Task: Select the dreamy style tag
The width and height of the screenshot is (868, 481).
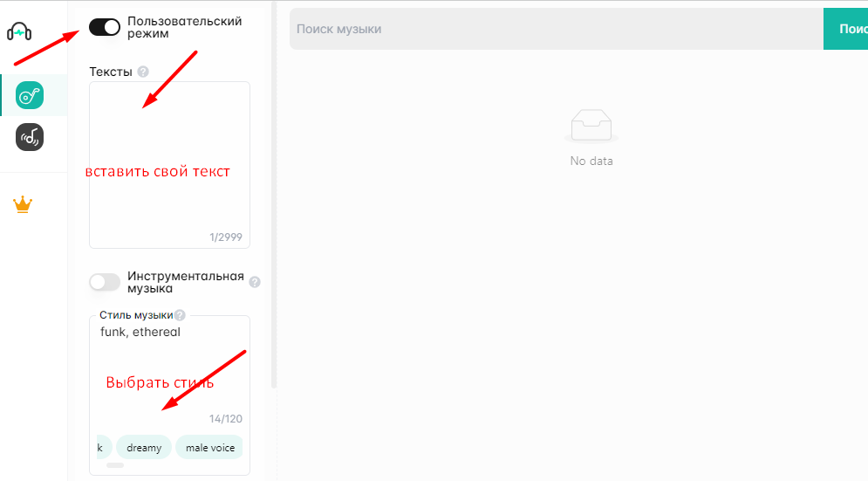Action: click(144, 448)
